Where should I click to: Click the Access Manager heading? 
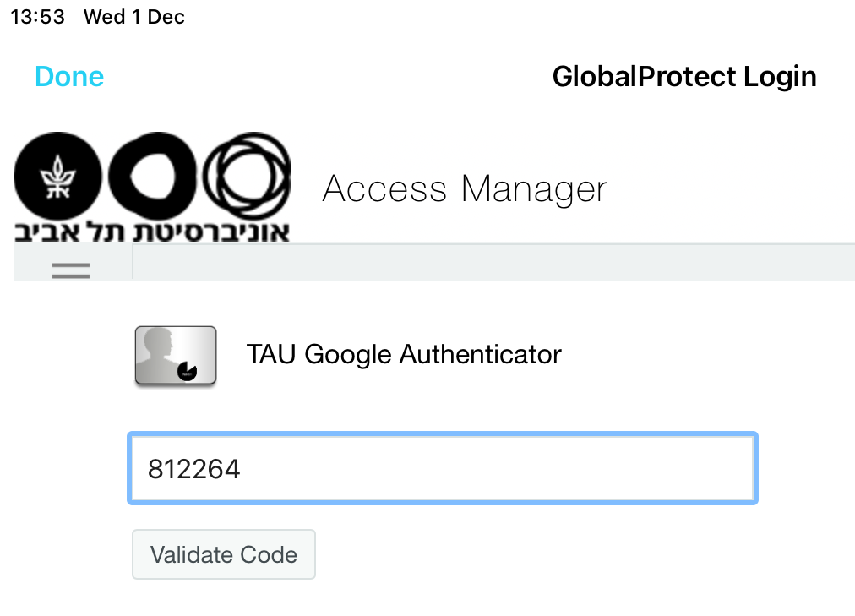[466, 189]
